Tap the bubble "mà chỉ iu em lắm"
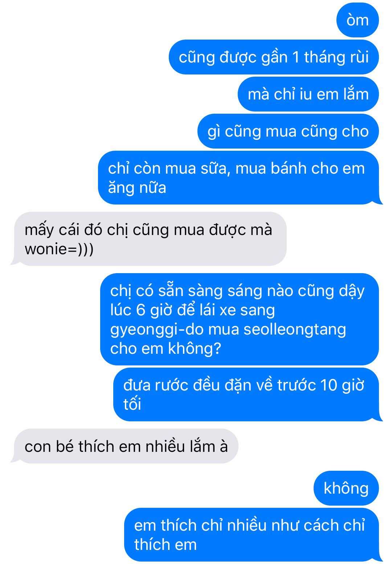 pyautogui.click(x=308, y=94)
